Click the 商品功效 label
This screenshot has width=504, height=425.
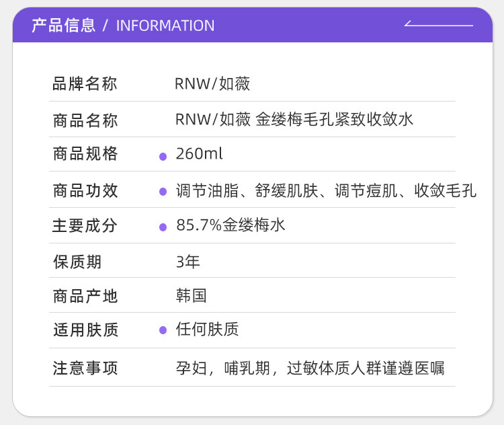[85, 190]
